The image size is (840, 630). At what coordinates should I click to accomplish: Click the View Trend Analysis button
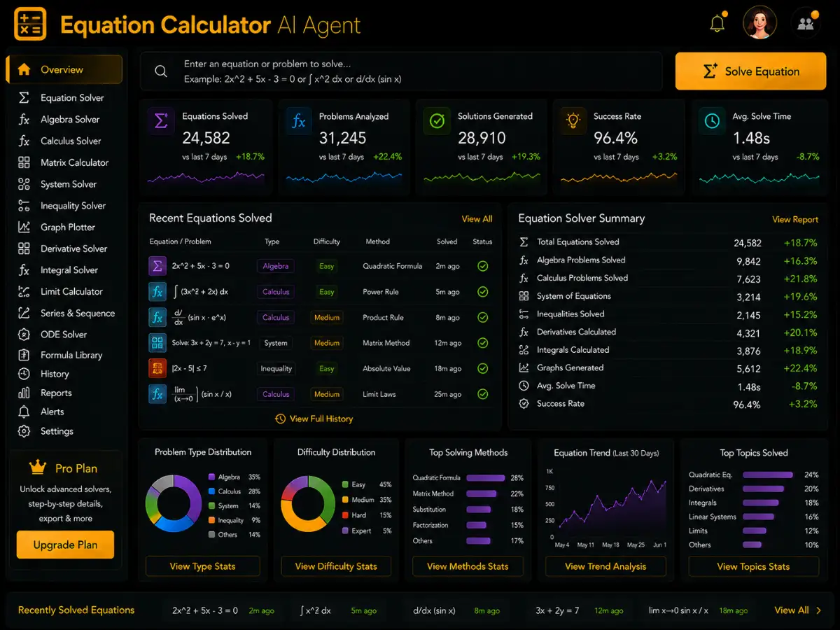point(605,566)
